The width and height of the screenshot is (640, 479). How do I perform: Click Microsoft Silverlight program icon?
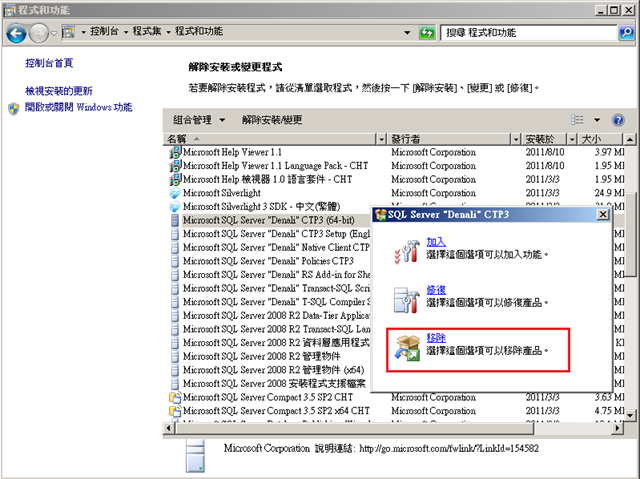pos(175,193)
